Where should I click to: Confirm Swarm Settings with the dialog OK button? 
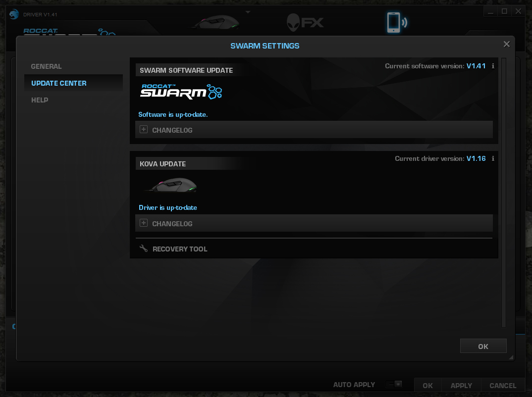click(483, 346)
